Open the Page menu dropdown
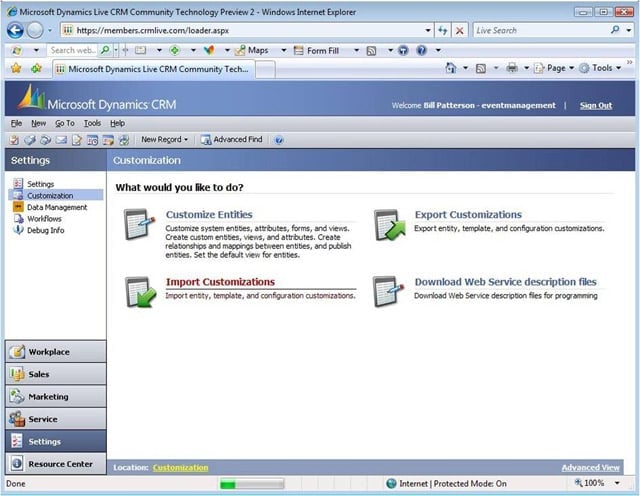 (x=554, y=68)
